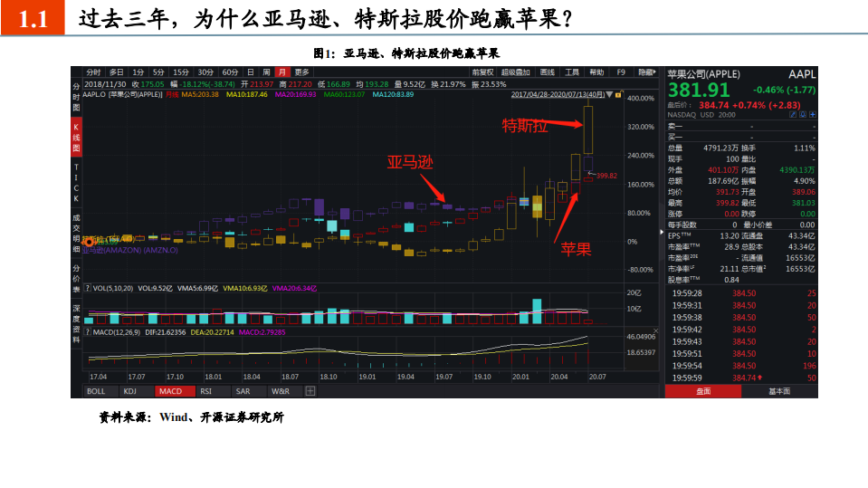The height and width of the screenshot is (488, 868).
Task: Open the K线图 side tab
Action: coord(76,138)
